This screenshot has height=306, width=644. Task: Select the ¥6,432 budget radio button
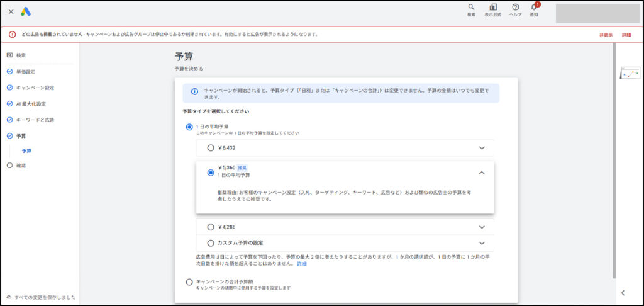pyautogui.click(x=211, y=148)
